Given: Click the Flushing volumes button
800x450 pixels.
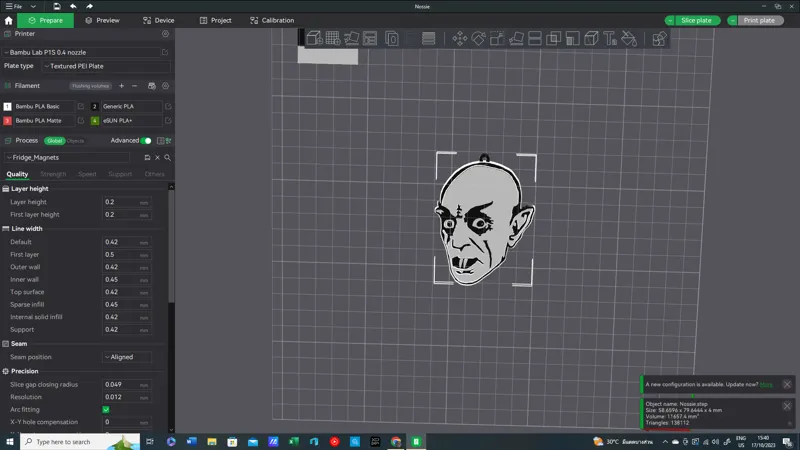Looking at the screenshot, I should click(90, 86).
